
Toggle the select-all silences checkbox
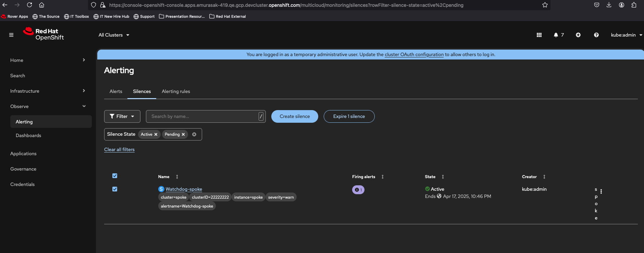pyautogui.click(x=115, y=176)
